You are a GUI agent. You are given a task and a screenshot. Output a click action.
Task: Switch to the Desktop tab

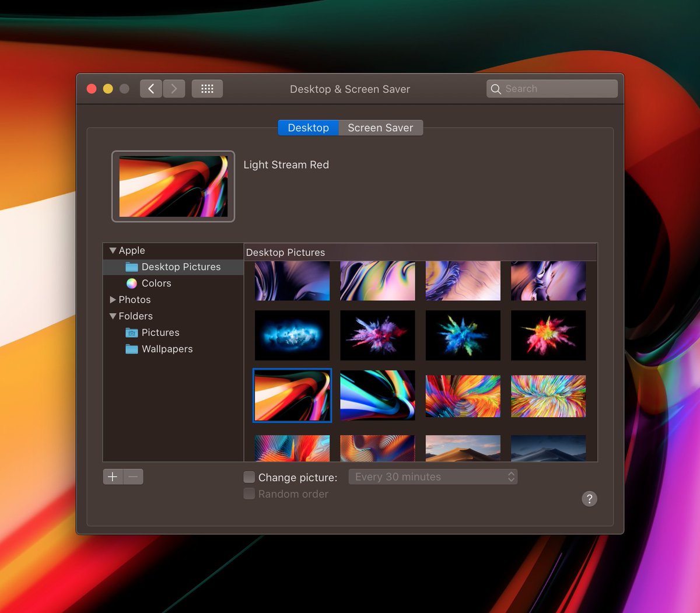308,128
